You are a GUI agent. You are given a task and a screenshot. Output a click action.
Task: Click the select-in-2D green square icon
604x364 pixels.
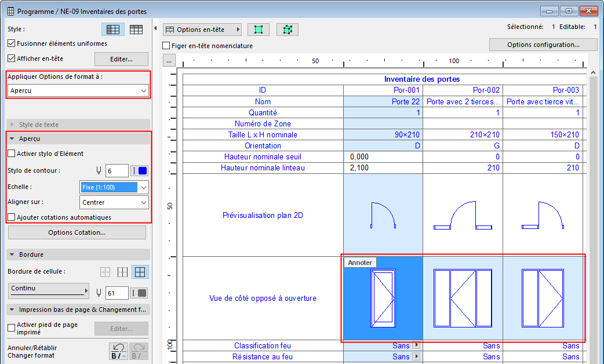point(258,30)
